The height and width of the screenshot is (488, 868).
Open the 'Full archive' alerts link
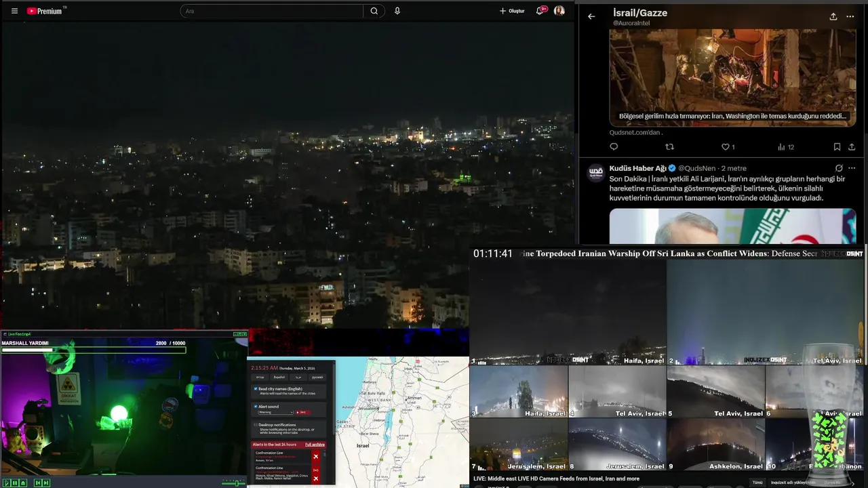[x=315, y=445]
